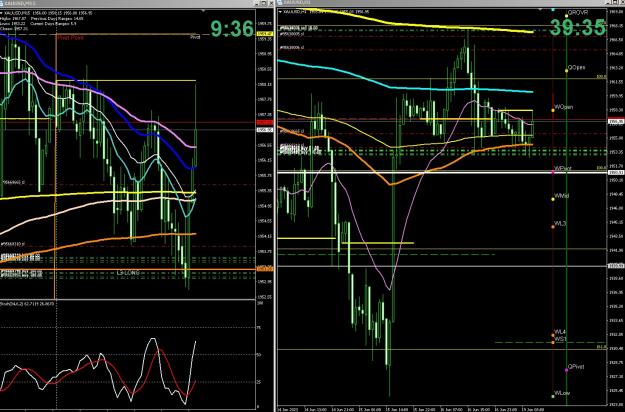Viewport: 625px width, 412px height.
Task: Click the QOpen yellow dot marker
Action: tap(566, 71)
